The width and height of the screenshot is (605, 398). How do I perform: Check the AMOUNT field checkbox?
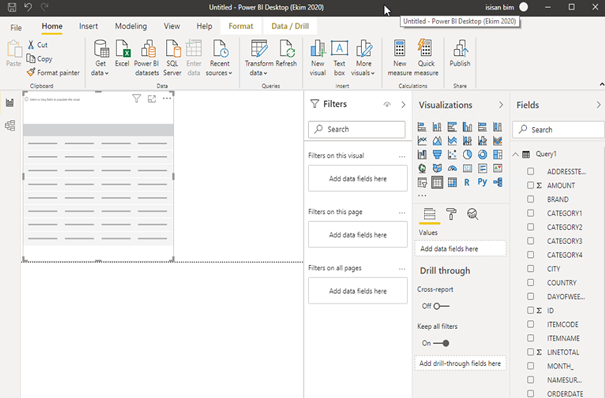[531, 185]
